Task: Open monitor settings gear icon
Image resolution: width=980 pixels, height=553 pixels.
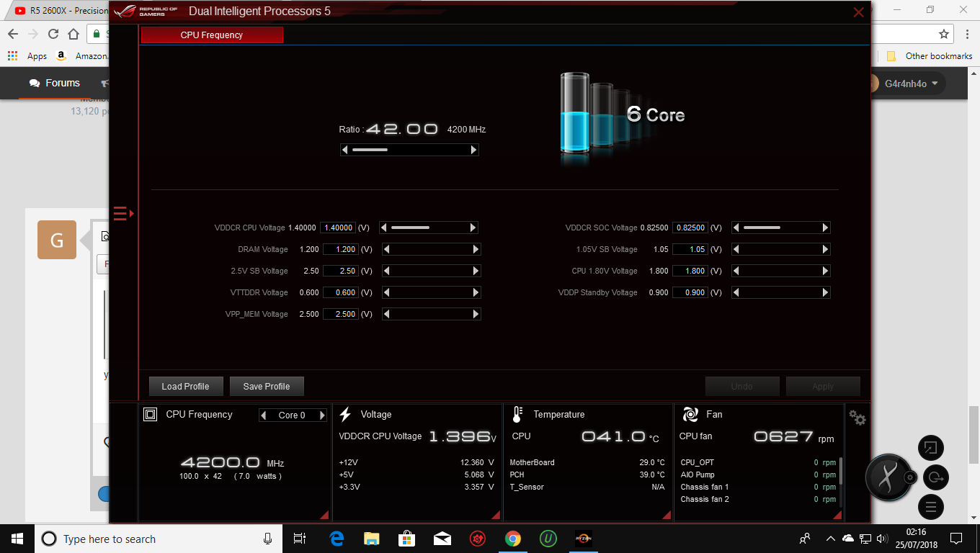Action: (857, 418)
